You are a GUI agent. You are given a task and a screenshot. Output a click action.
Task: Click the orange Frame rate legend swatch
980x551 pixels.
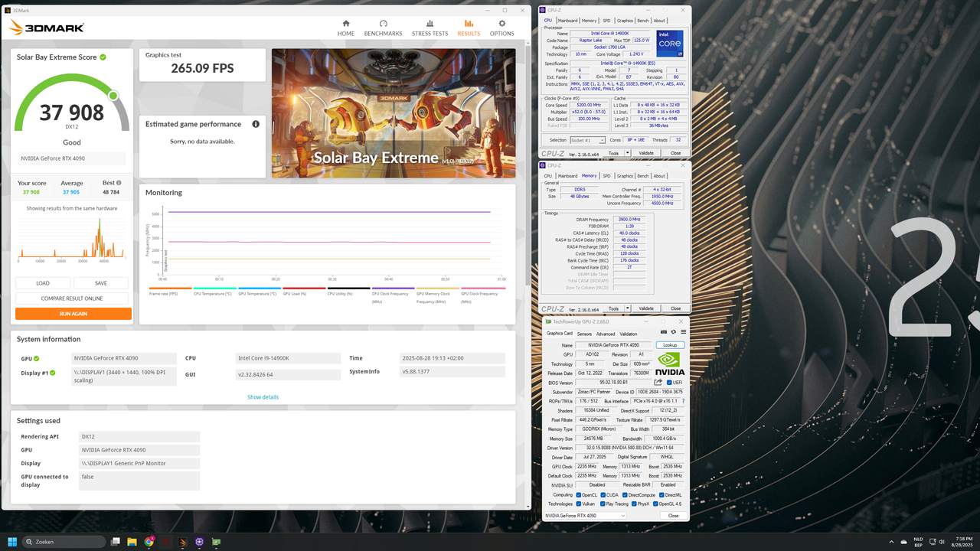[x=170, y=289]
